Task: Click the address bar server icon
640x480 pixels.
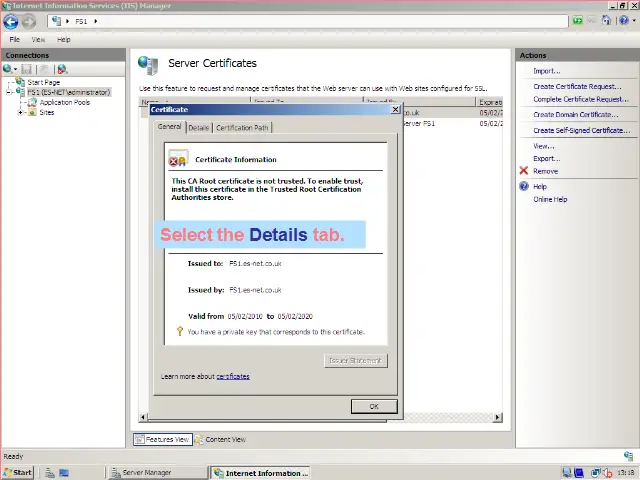Action: 56,21
